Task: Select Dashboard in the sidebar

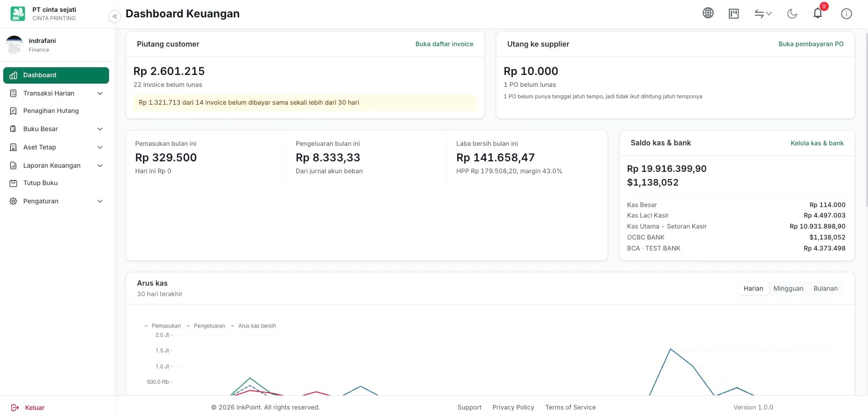Action: pos(56,75)
